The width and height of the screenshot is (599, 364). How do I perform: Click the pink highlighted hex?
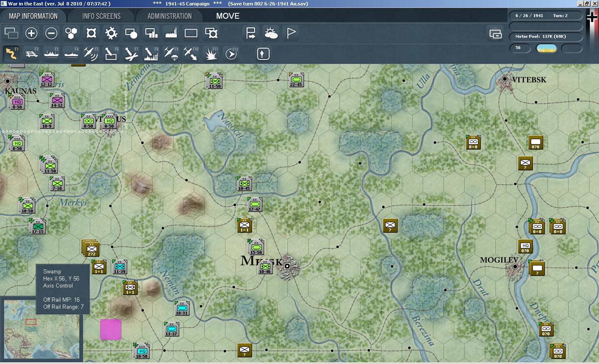point(111,330)
